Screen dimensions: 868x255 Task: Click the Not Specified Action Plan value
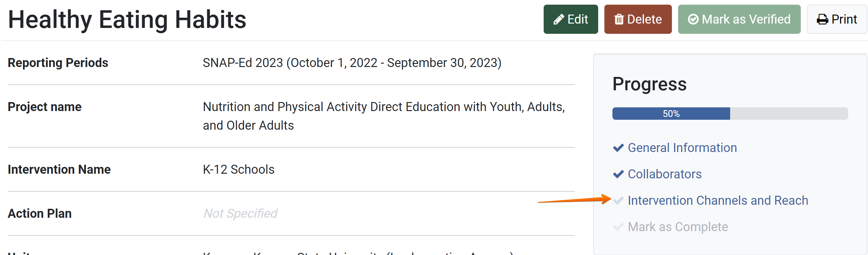pos(240,213)
